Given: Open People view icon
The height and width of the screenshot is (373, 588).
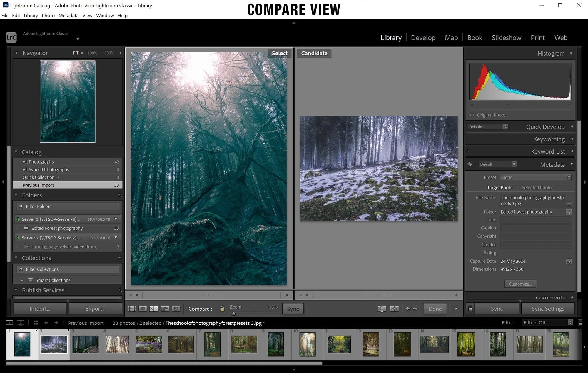Looking at the screenshot, I should 176,309.
